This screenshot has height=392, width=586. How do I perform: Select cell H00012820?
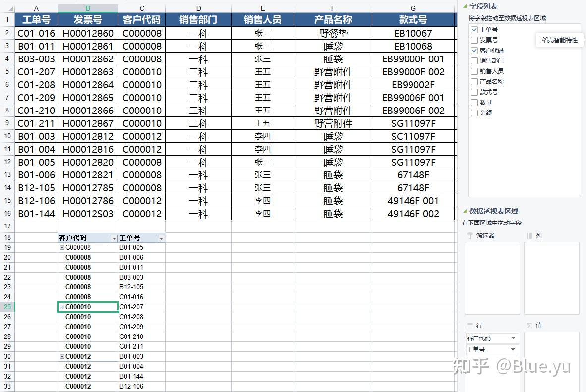pyautogui.click(x=88, y=162)
